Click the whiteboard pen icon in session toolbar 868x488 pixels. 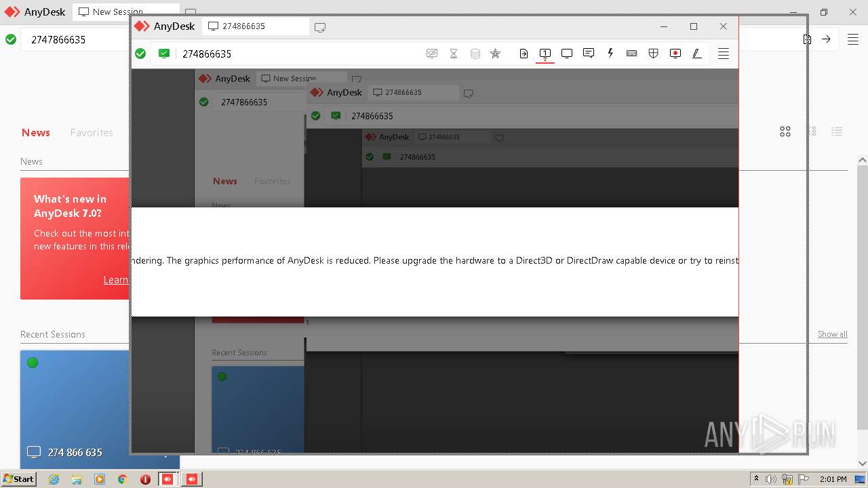coord(696,54)
